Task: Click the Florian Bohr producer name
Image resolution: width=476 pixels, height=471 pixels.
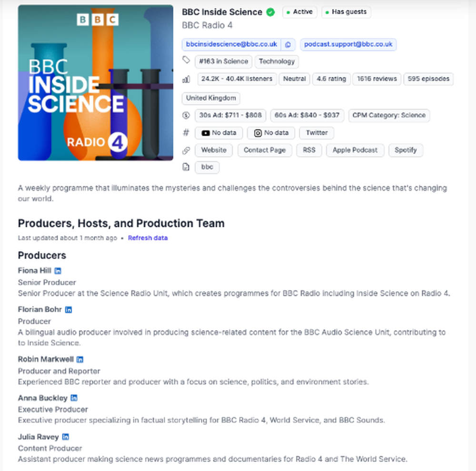Action: (40, 310)
